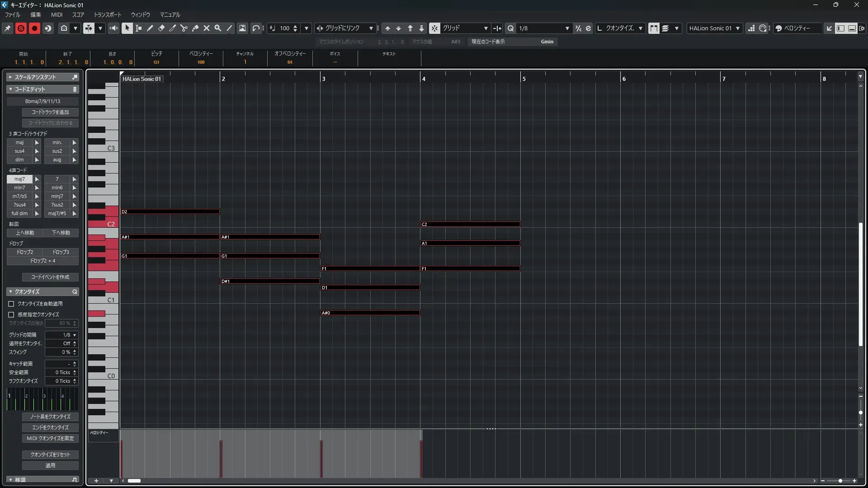Enable クオンタイズを自動適用 checkbox
Viewport: 868px width, 488px height.
(11, 304)
